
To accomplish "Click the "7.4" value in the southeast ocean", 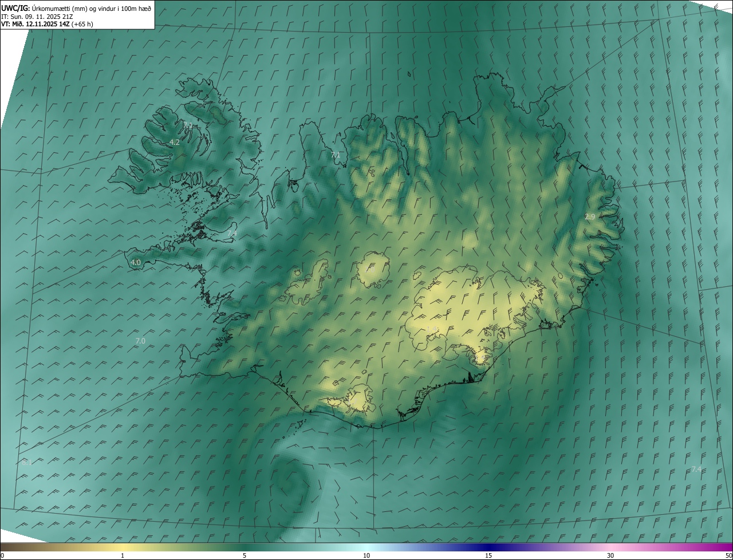I will pyautogui.click(x=696, y=469).
